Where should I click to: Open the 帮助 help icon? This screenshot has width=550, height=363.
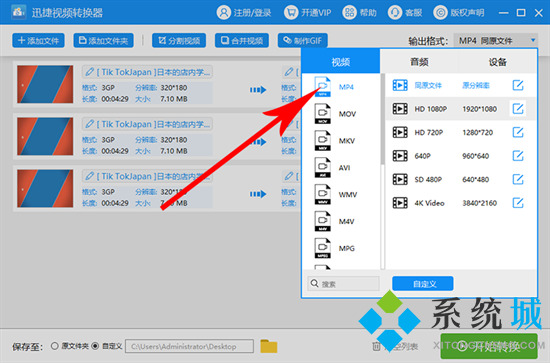[x=349, y=13]
